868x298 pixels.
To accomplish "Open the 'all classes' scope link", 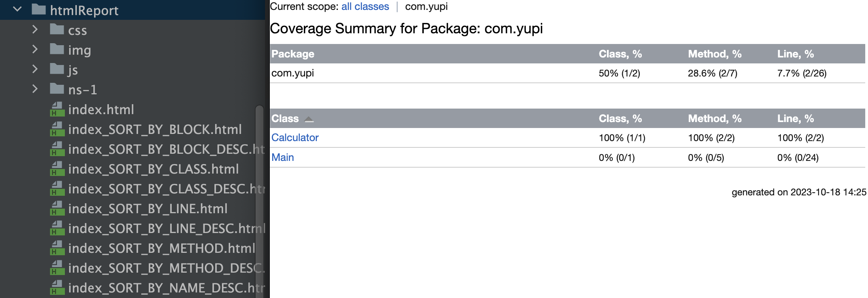I will tap(365, 7).
